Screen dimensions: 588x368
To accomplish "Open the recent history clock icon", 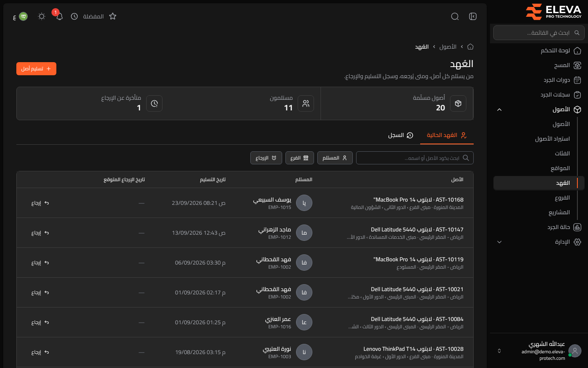I will [74, 16].
